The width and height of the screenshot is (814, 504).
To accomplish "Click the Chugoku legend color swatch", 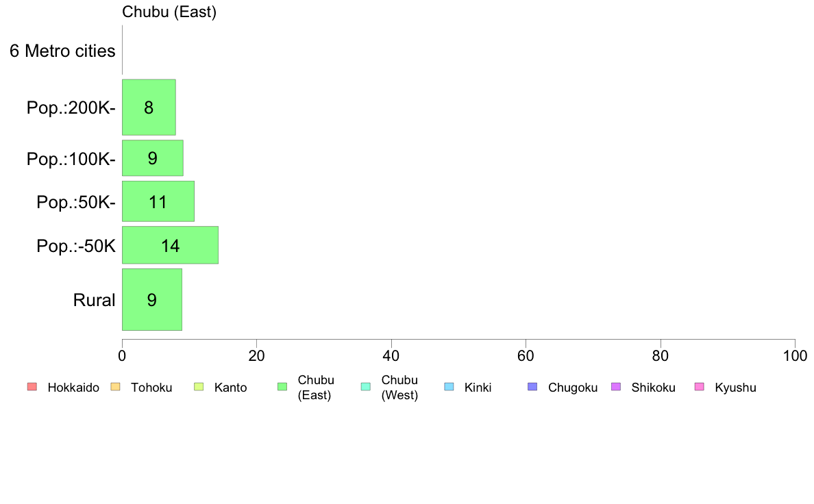I will click(532, 387).
